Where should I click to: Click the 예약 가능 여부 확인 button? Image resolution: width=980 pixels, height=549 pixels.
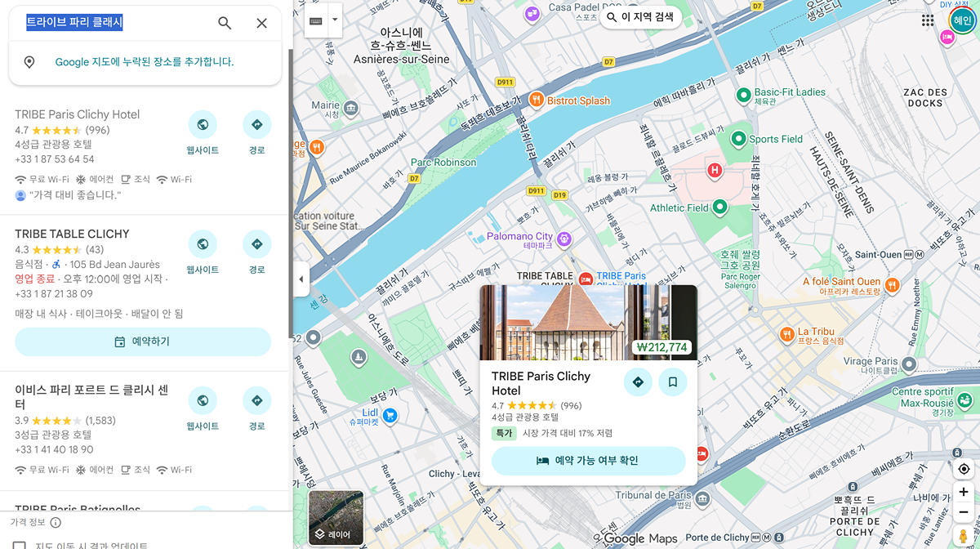point(588,461)
